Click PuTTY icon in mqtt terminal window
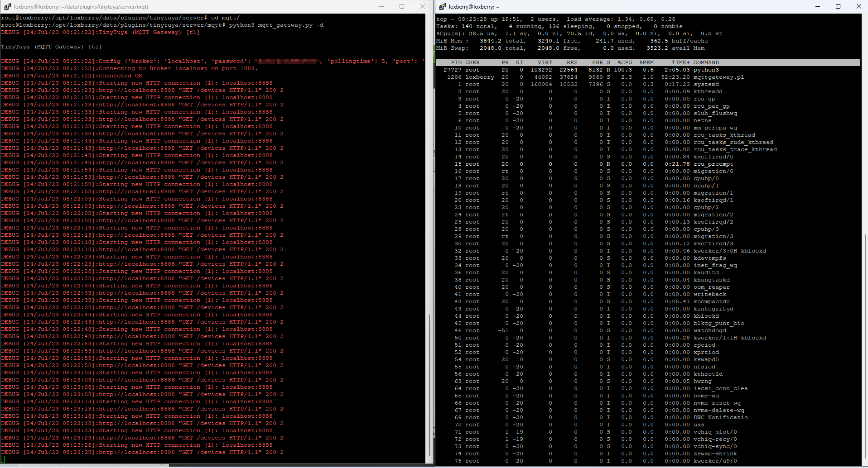This screenshot has height=468, width=868. click(x=7, y=7)
